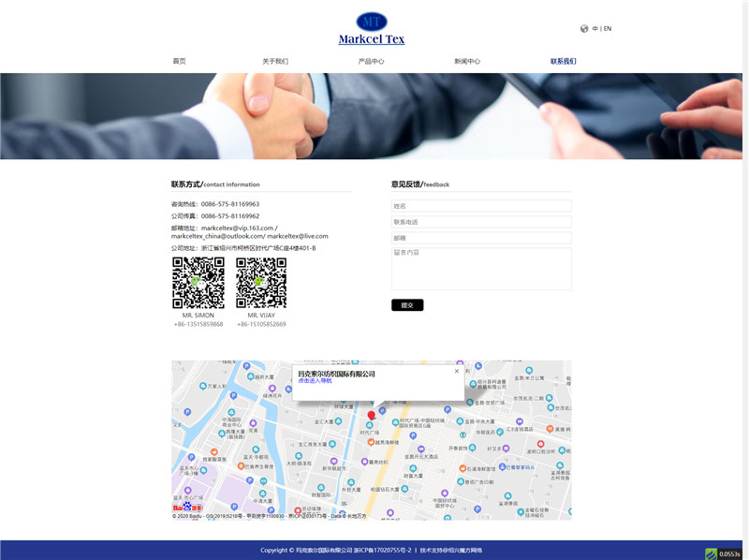This screenshot has width=749, height=560.
Task: Click the markceltex@vip.163.com email link
Action: click(x=236, y=228)
